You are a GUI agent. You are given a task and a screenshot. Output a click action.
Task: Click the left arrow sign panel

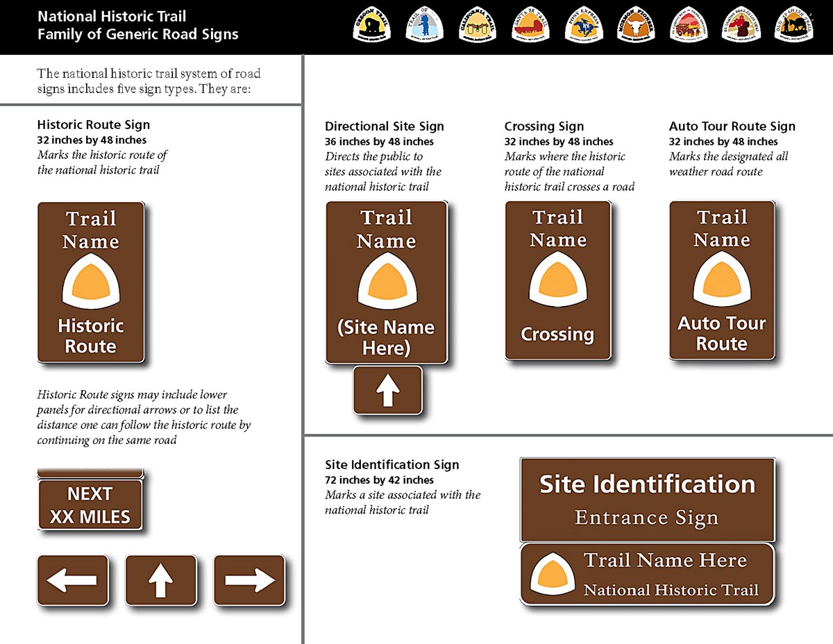click(73, 579)
